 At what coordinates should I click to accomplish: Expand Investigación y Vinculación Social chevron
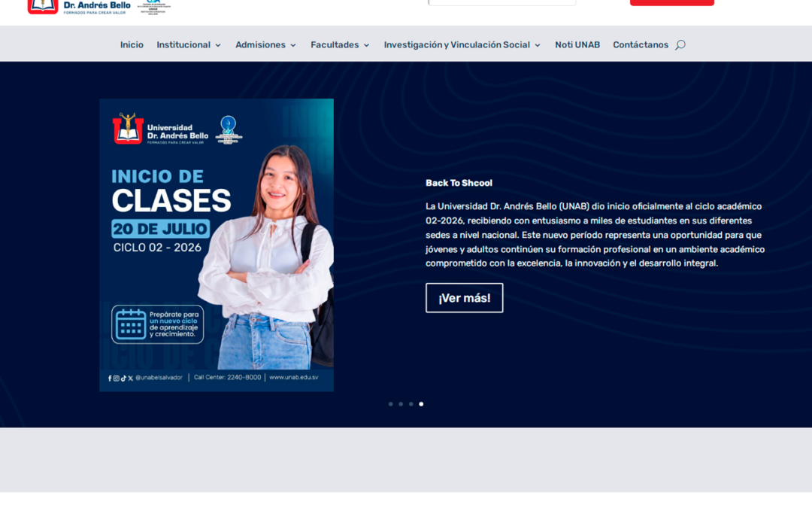coord(538,46)
